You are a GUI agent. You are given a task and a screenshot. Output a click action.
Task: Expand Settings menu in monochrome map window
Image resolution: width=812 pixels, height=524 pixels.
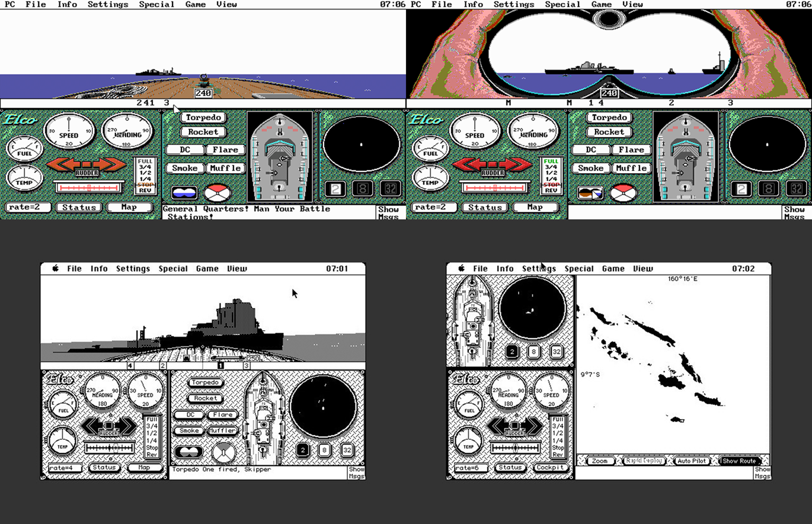pos(539,269)
